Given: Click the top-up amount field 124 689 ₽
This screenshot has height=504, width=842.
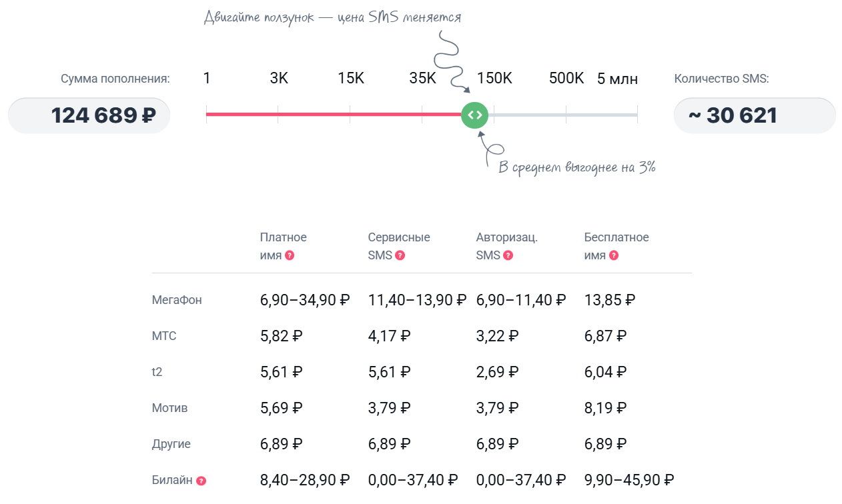Looking at the screenshot, I should (89, 115).
